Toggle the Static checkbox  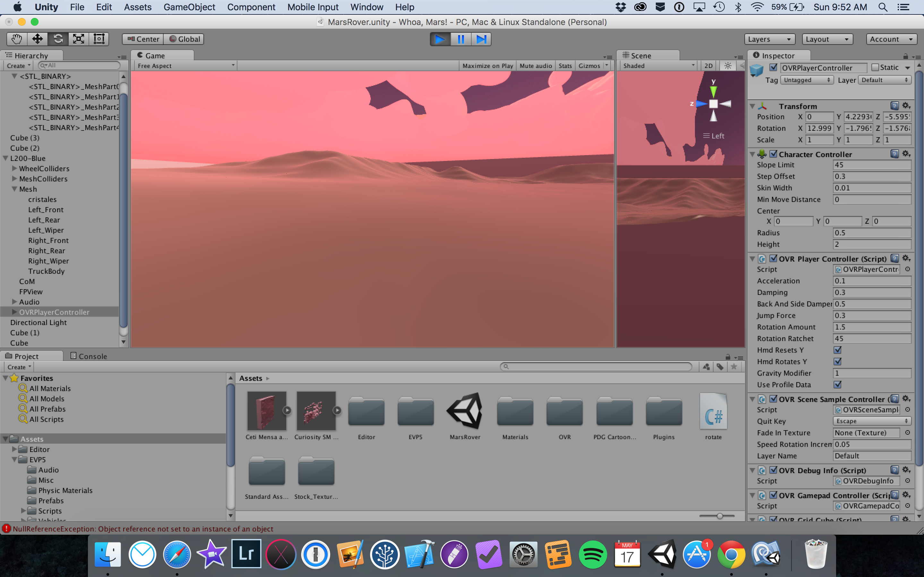point(875,68)
